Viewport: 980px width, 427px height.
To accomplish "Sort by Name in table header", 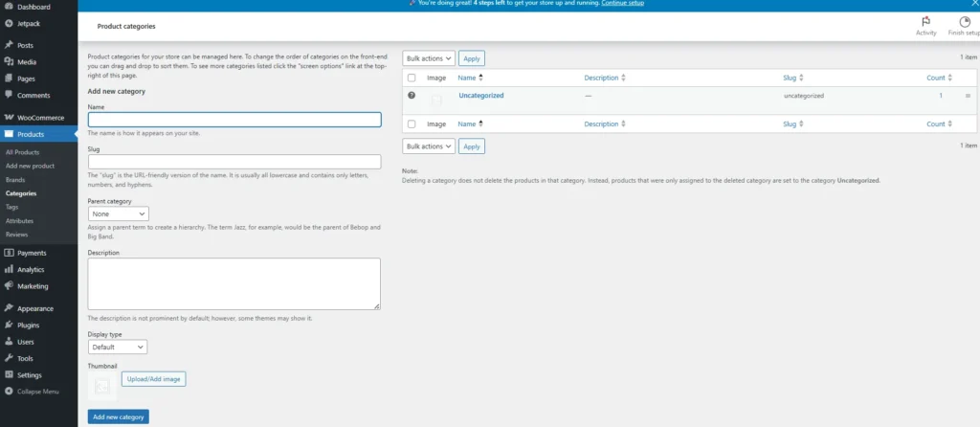I will click(x=471, y=79).
